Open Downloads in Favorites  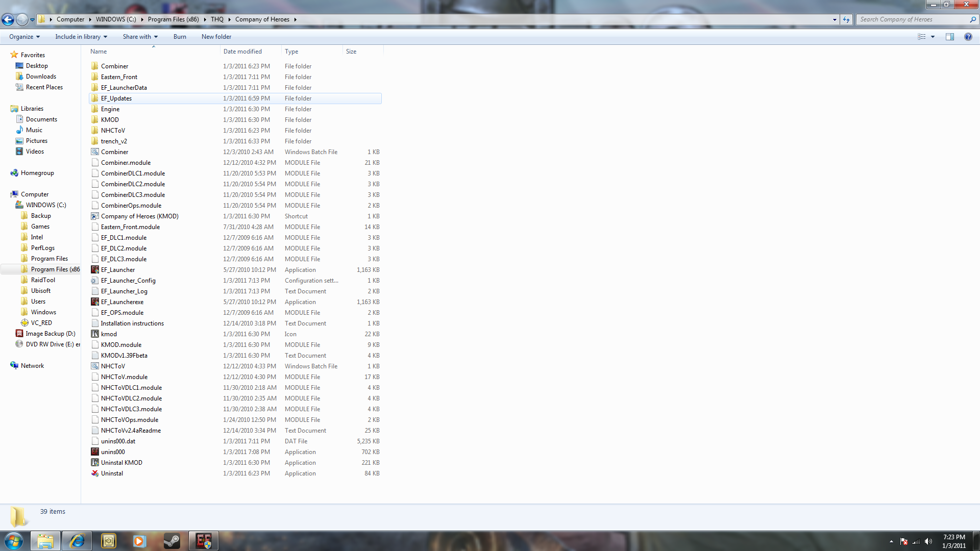[x=41, y=77]
